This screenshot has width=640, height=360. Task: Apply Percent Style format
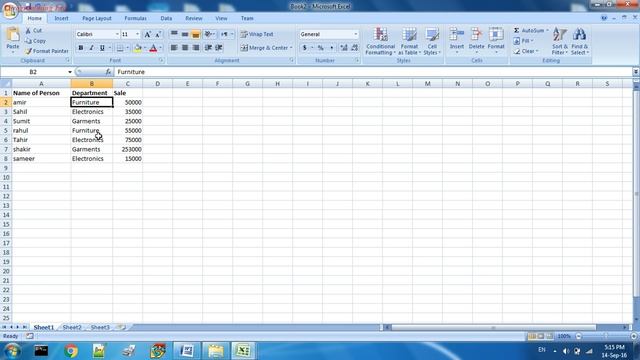(x=321, y=48)
